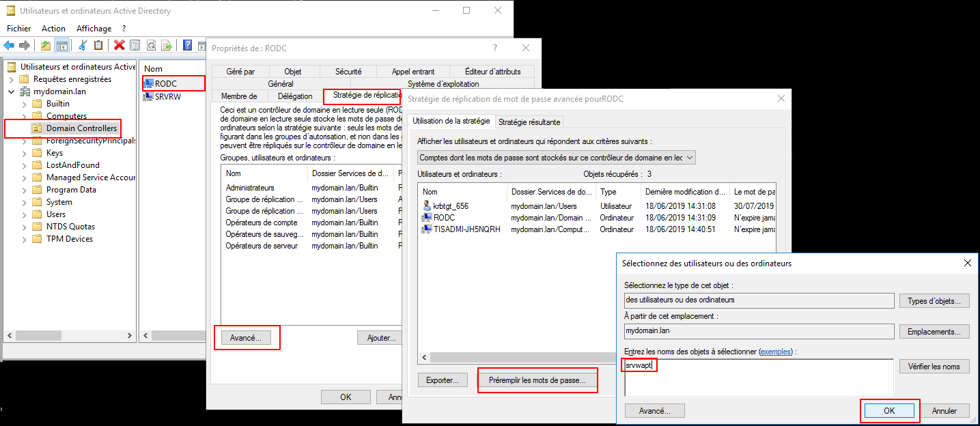Click the exemples link
The width and height of the screenshot is (980, 426).
pyautogui.click(x=775, y=352)
